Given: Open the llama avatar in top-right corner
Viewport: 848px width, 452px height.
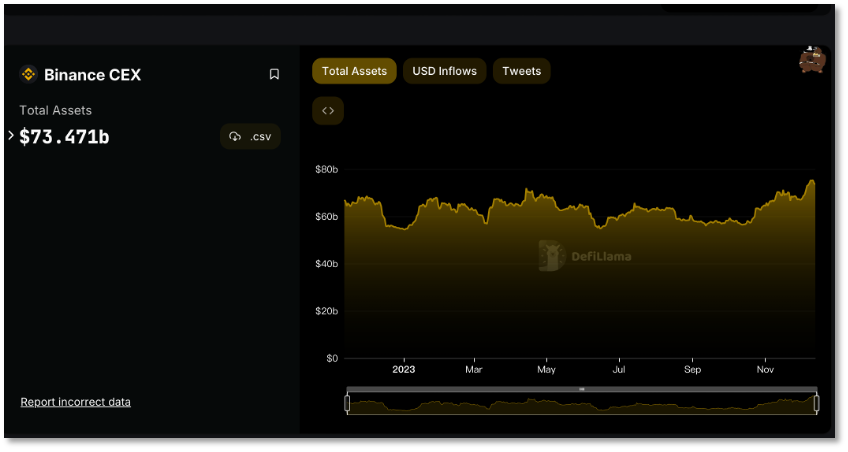Looking at the screenshot, I should coord(812,60).
